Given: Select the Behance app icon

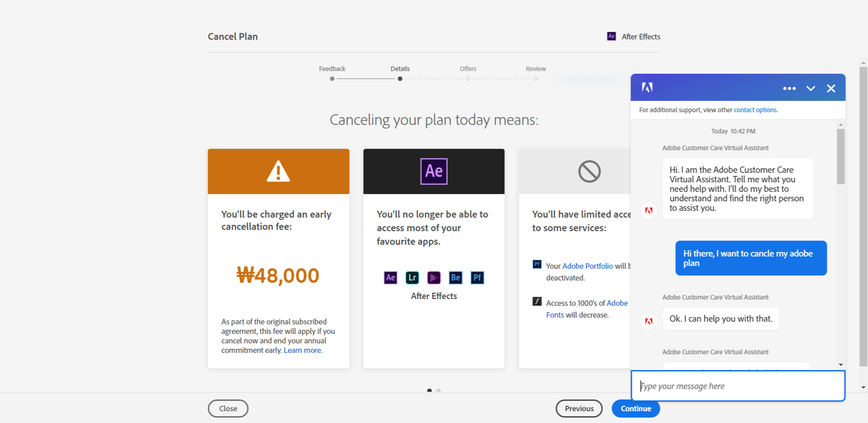Looking at the screenshot, I should click(455, 277).
